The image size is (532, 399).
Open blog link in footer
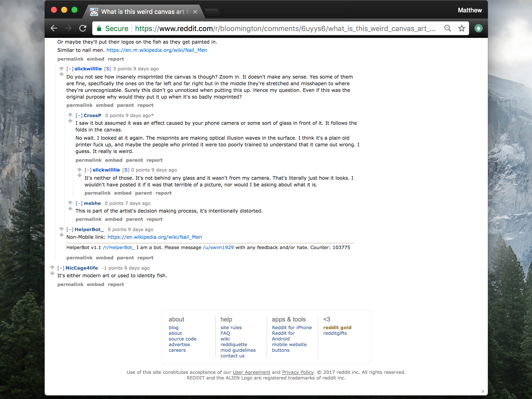[x=173, y=328]
